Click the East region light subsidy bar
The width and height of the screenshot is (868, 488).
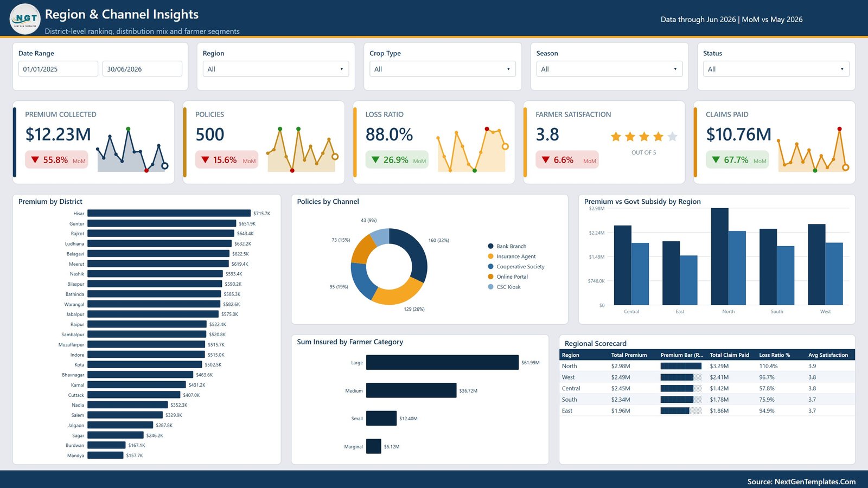(688, 280)
